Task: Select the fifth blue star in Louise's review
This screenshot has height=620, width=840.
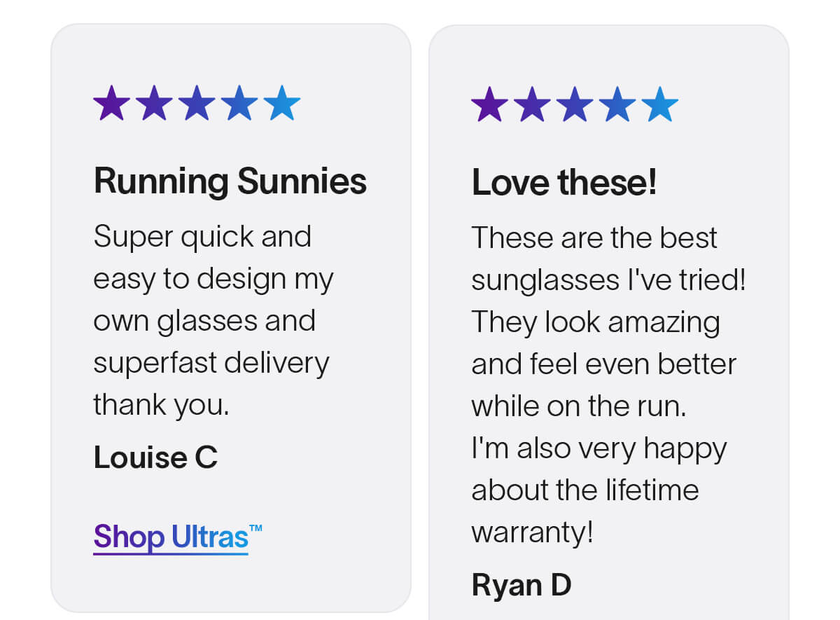Action: pyautogui.click(x=282, y=103)
